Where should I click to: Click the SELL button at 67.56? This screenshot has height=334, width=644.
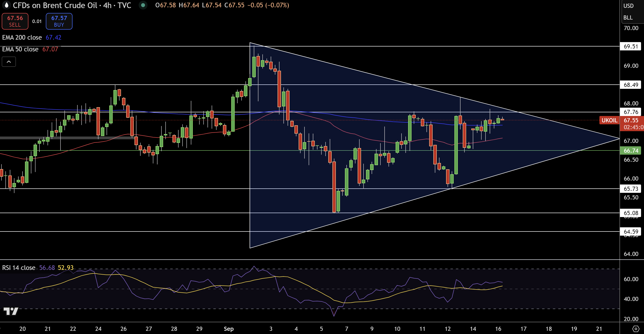(15, 21)
